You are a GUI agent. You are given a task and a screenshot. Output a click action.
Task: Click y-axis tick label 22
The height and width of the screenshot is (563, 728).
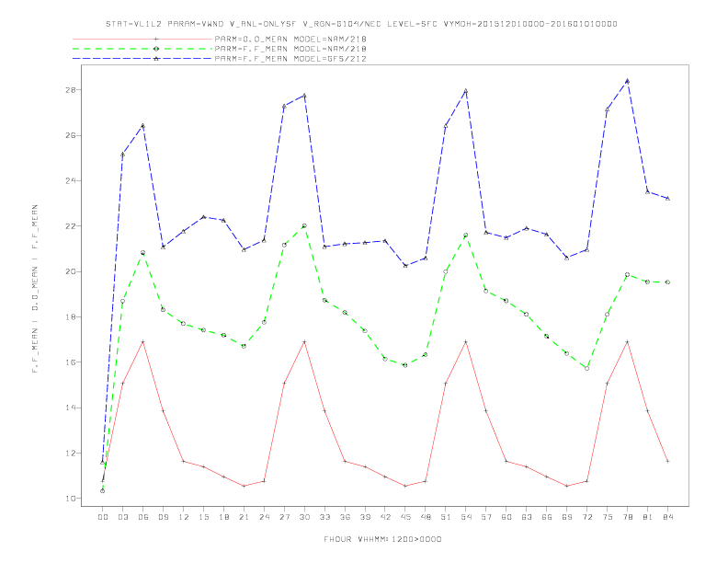coord(71,226)
